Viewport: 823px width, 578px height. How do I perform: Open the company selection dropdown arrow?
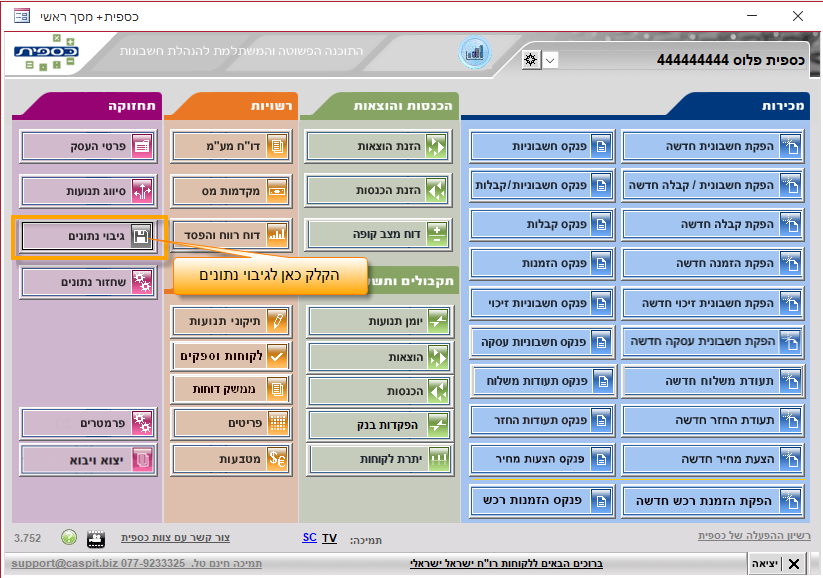point(550,60)
